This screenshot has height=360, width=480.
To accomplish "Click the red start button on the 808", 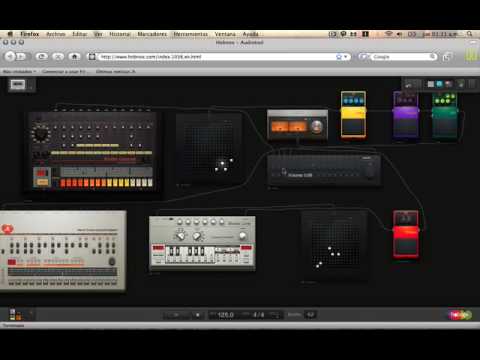I will tap(41, 173).
